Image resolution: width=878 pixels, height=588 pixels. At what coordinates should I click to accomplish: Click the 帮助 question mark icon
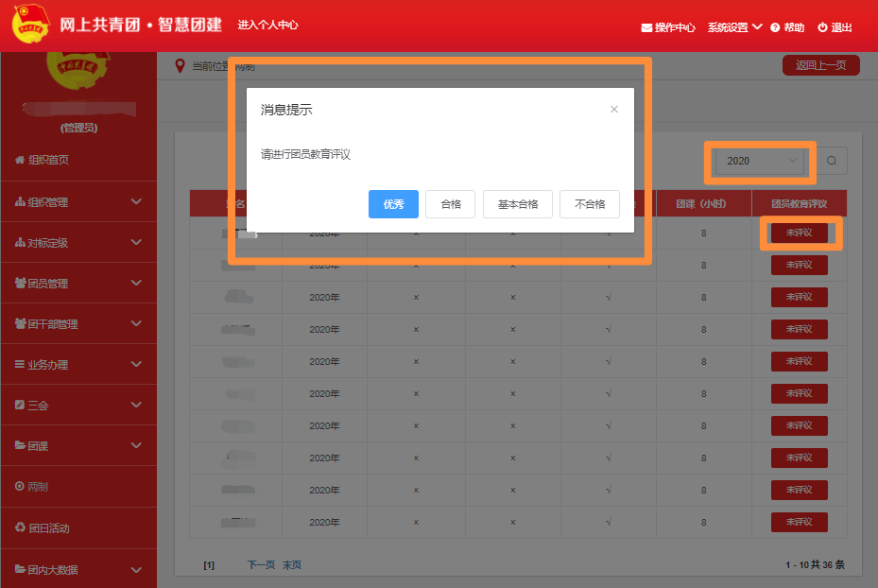coord(775,28)
